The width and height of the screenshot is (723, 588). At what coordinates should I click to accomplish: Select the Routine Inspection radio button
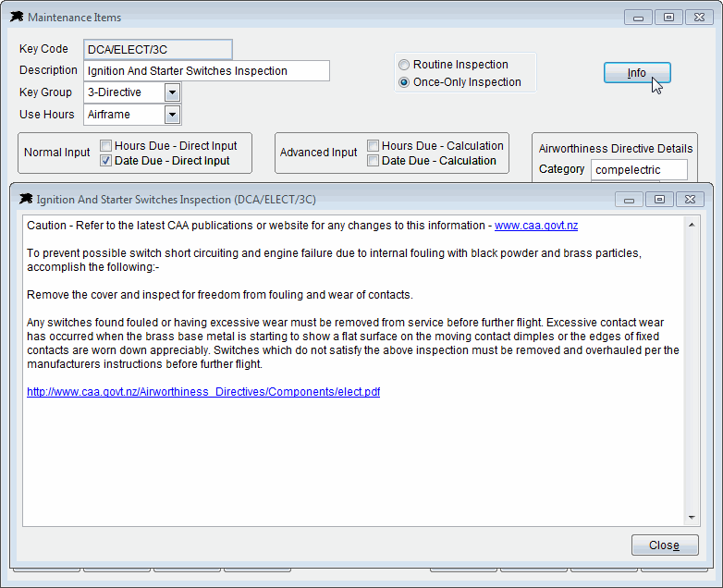(x=404, y=65)
